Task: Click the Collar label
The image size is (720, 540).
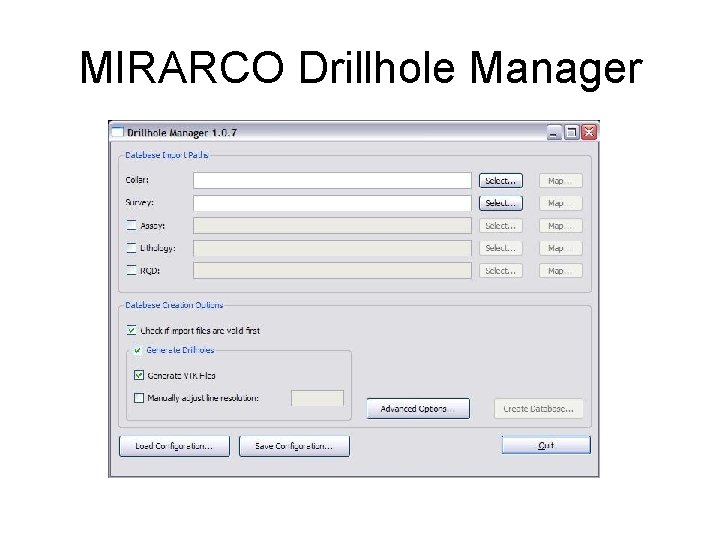Action: (137, 180)
